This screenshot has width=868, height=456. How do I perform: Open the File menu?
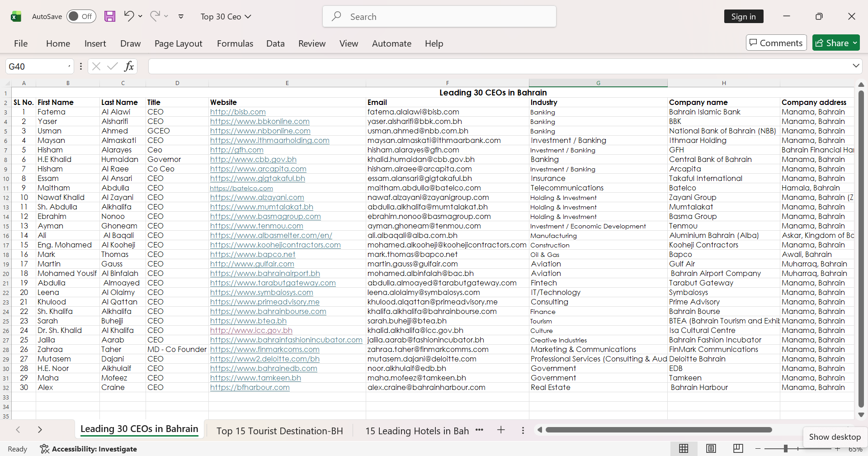tap(21, 43)
